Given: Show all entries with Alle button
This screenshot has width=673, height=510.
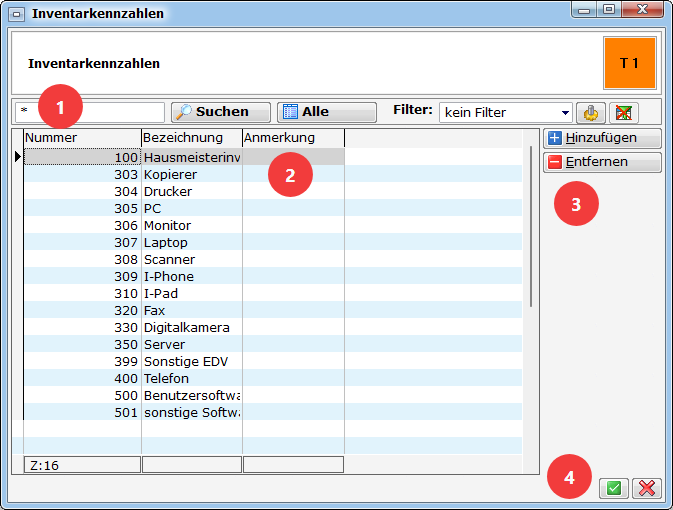Looking at the screenshot, I should pyautogui.click(x=327, y=112).
